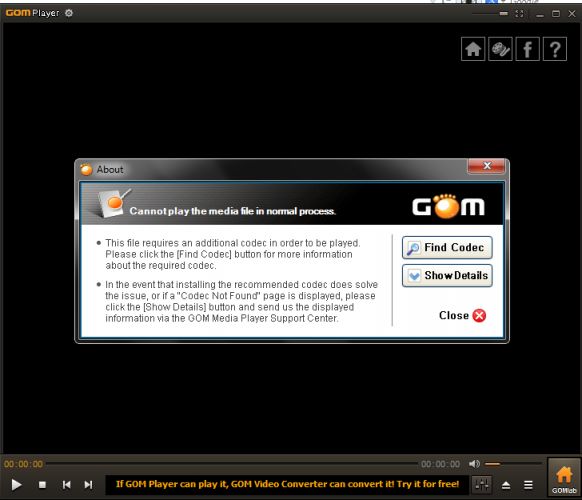
Task: Adjust the volume slider
Action: 513,464
